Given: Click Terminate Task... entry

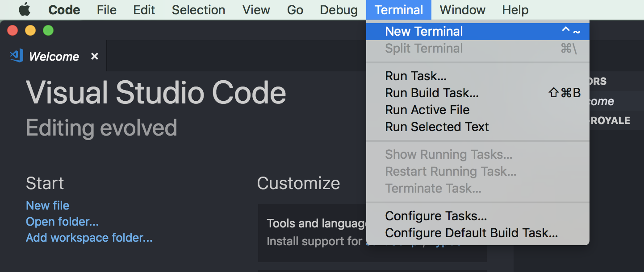Looking at the screenshot, I should pos(478,188).
